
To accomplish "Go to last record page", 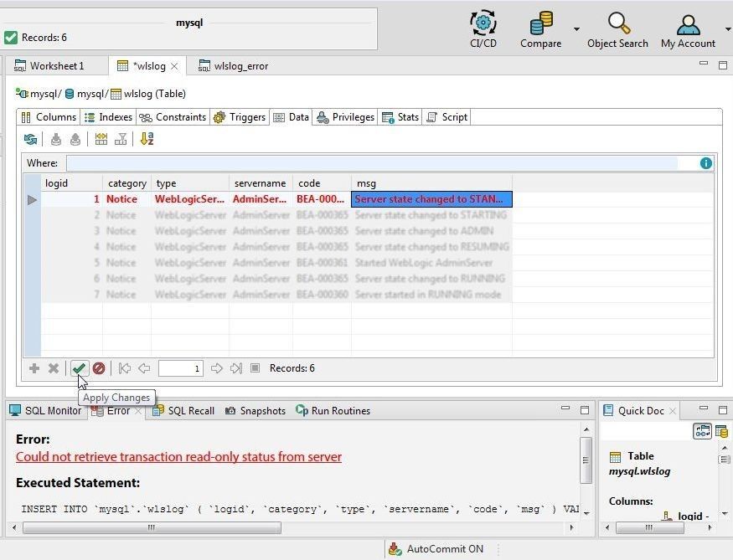I will [x=236, y=368].
